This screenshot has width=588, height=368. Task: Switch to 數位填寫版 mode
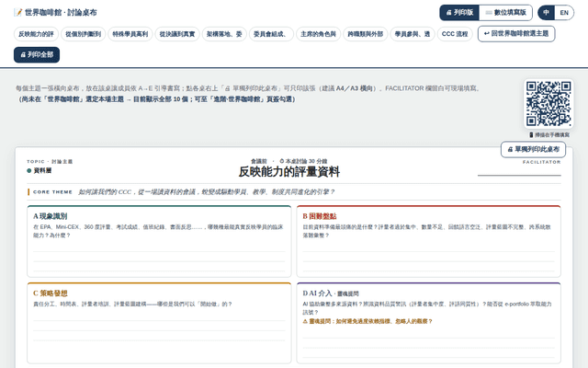505,13
